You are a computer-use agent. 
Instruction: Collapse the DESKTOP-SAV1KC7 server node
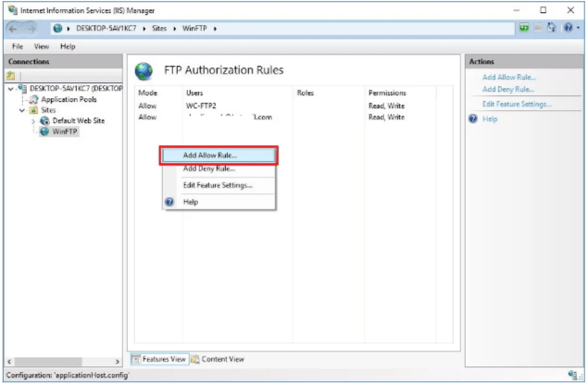(10, 89)
